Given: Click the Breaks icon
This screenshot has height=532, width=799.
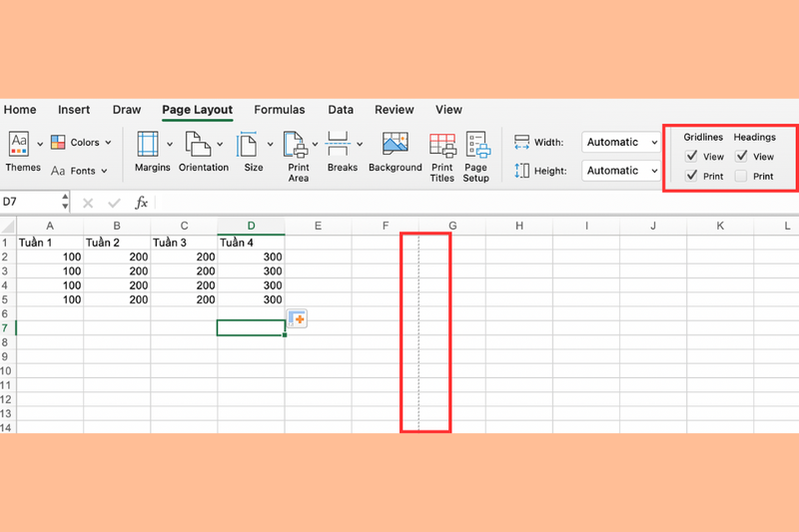Looking at the screenshot, I should 338,144.
